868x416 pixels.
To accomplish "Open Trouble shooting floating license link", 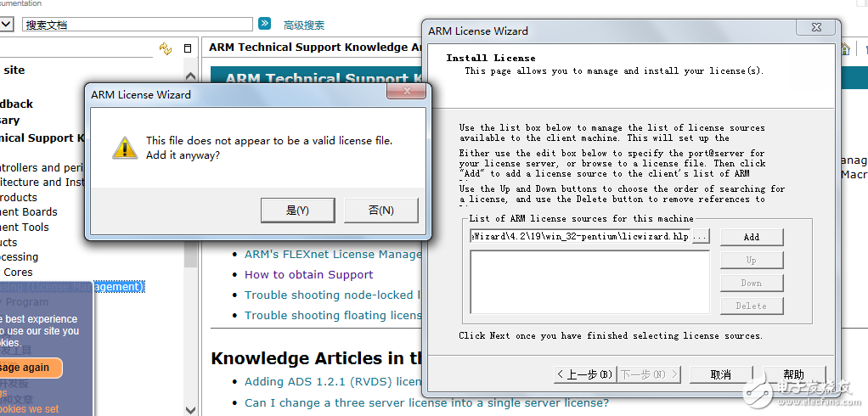I will pyautogui.click(x=333, y=315).
